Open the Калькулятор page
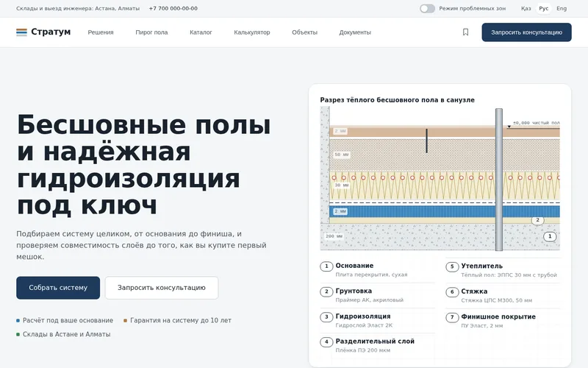 [x=252, y=32]
